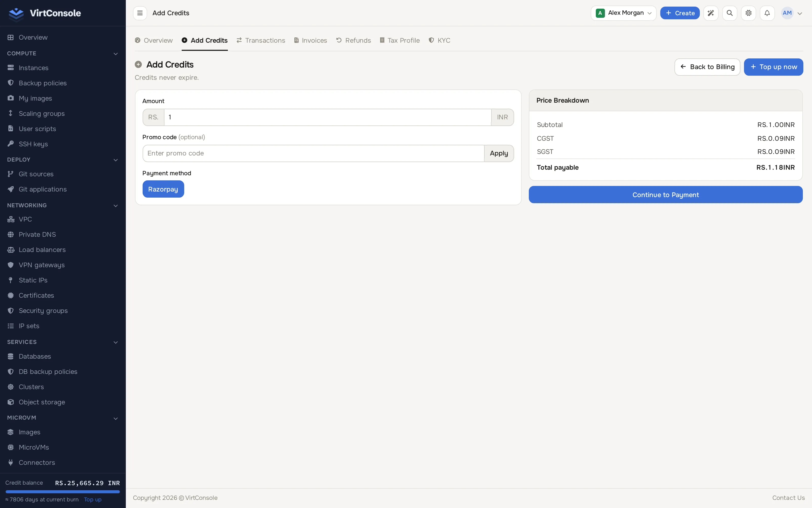This screenshot has height=508, width=812.
Task: Click Back to Billing button
Action: click(707, 67)
